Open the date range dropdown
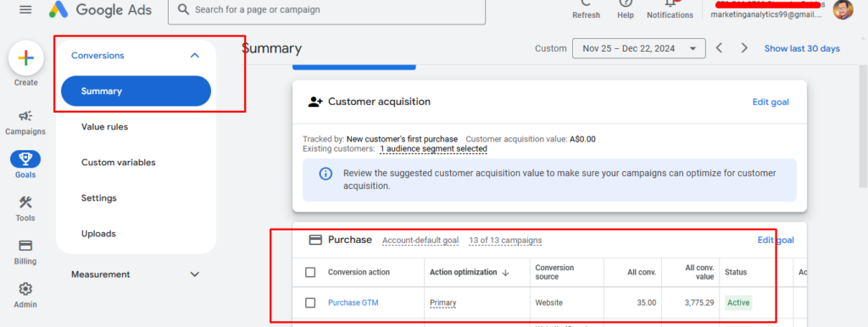This screenshot has height=327, width=868. pyautogui.click(x=639, y=48)
